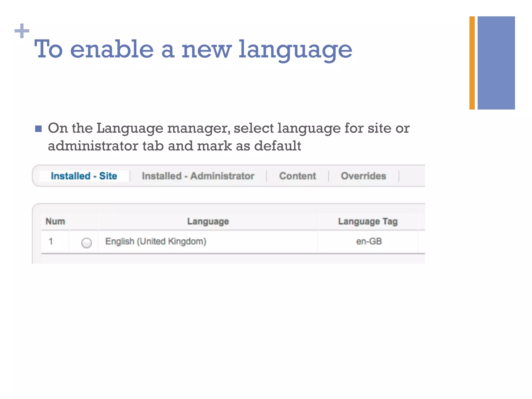Click the English (United Kingdom) language name
The width and height of the screenshot is (532, 399).
pyautogui.click(x=156, y=241)
